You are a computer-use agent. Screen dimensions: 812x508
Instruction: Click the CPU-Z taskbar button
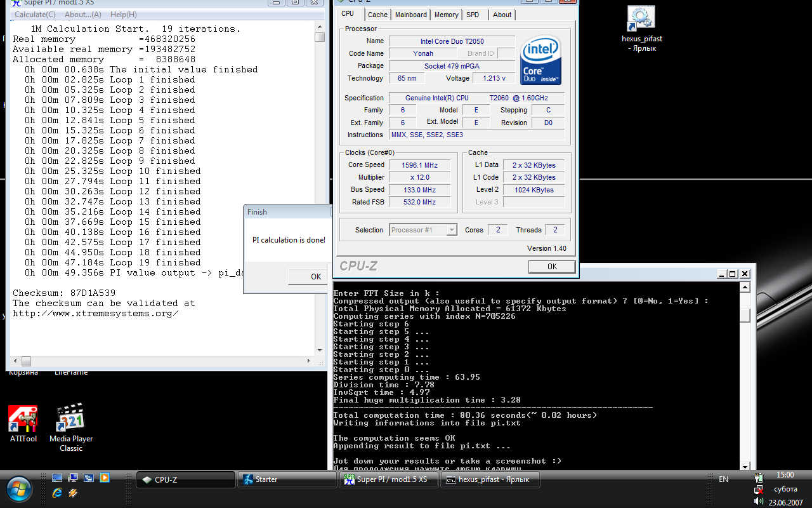coord(185,479)
